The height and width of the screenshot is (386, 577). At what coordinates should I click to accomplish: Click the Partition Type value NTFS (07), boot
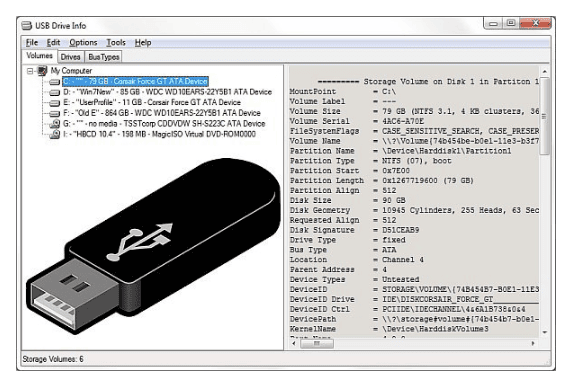[x=417, y=161]
